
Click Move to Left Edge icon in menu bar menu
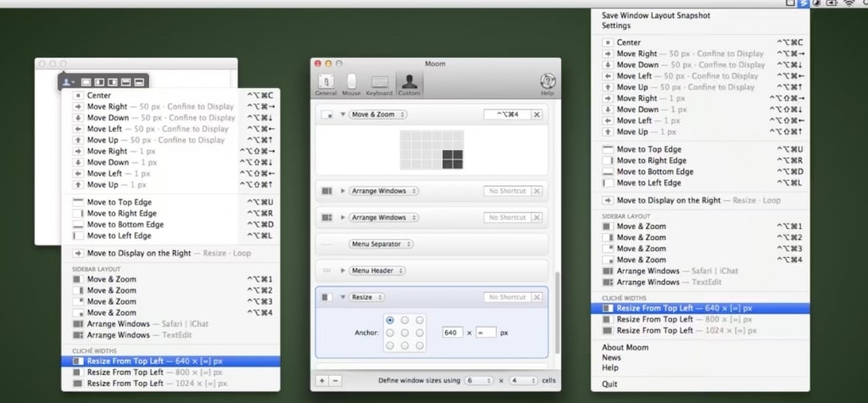(x=608, y=182)
